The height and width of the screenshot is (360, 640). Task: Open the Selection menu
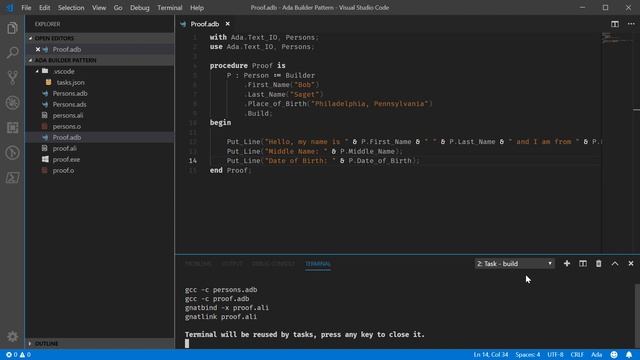point(71,8)
